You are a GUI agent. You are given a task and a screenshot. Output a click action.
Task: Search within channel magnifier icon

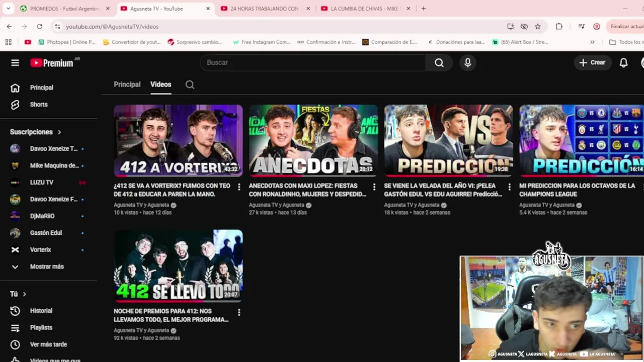pos(190,84)
